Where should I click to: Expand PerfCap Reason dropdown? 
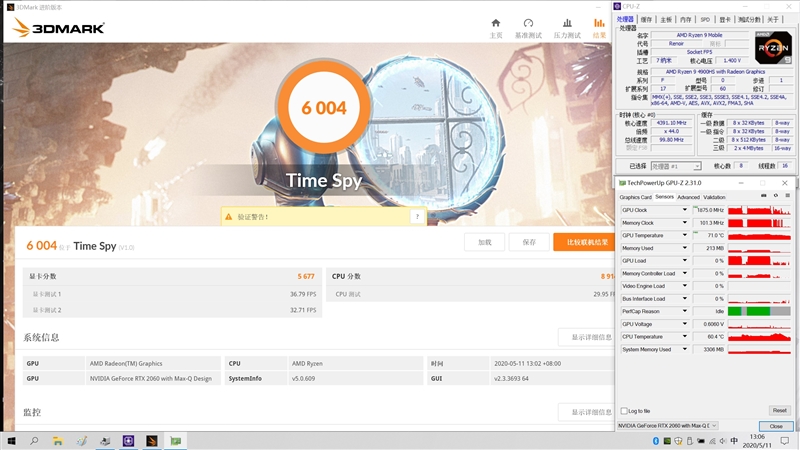pos(685,311)
